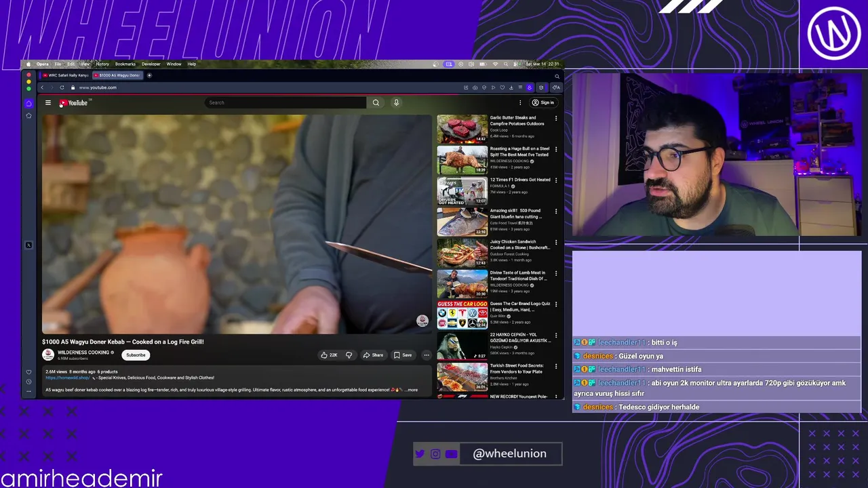Open the File menu
Viewport: 868px width, 488px height.
click(x=58, y=64)
